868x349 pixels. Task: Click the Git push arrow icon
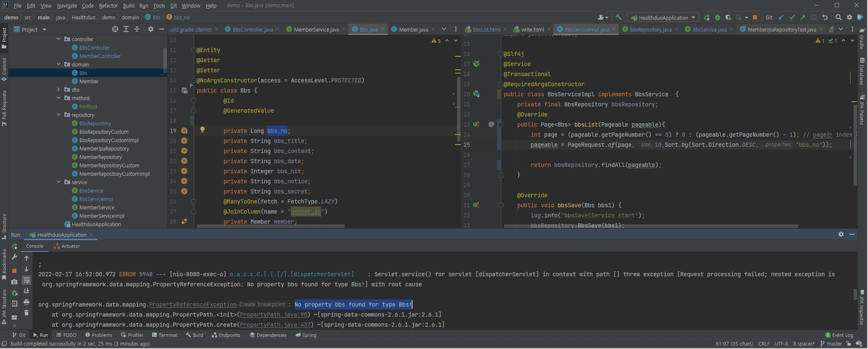coord(803,18)
